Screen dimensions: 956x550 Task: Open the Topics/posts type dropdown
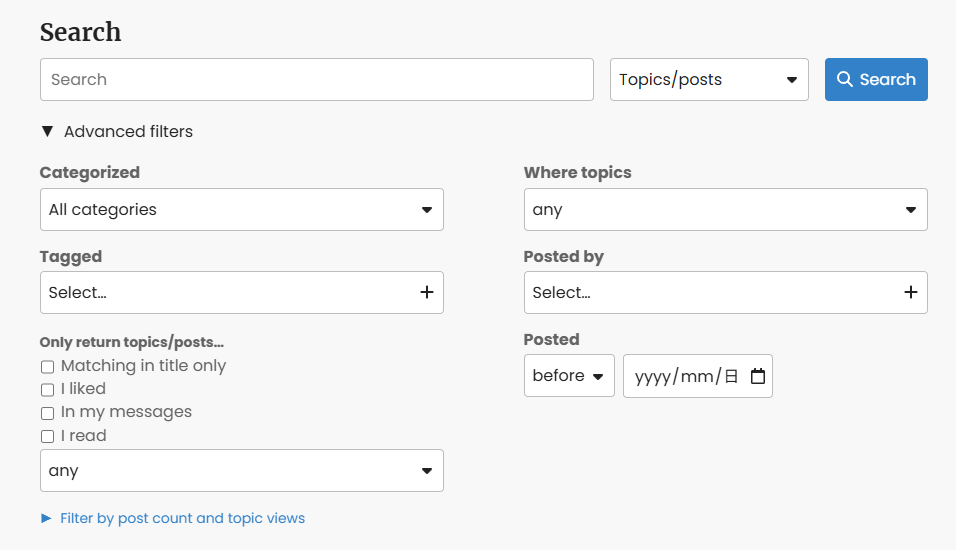click(709, 79)
